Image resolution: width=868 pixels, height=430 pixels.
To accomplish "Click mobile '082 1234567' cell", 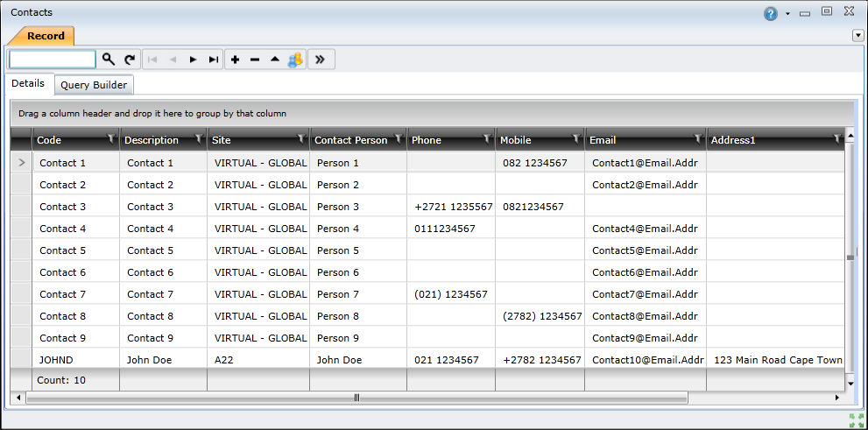I will coord(540,163).
